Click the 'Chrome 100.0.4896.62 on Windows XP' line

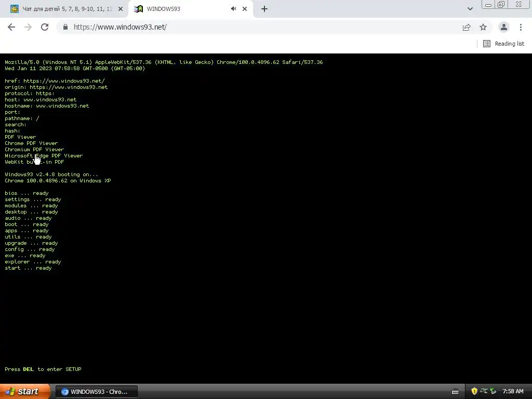(x=58, y=180)
